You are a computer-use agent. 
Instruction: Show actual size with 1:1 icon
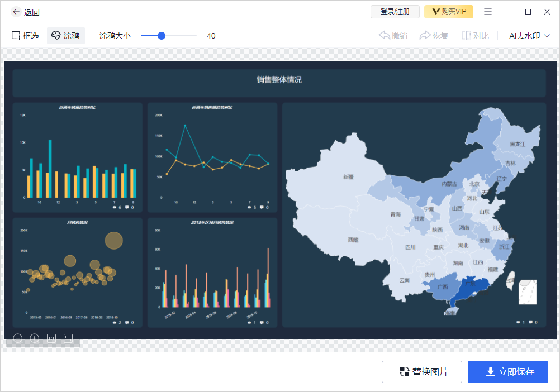(51, 338)
